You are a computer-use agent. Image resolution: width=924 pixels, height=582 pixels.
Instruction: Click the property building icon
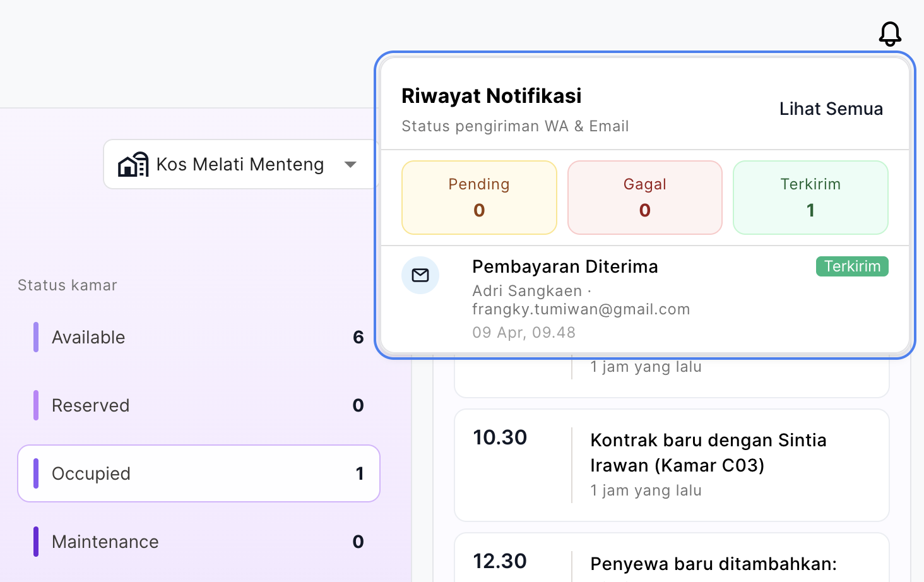(x=133, y=164)
